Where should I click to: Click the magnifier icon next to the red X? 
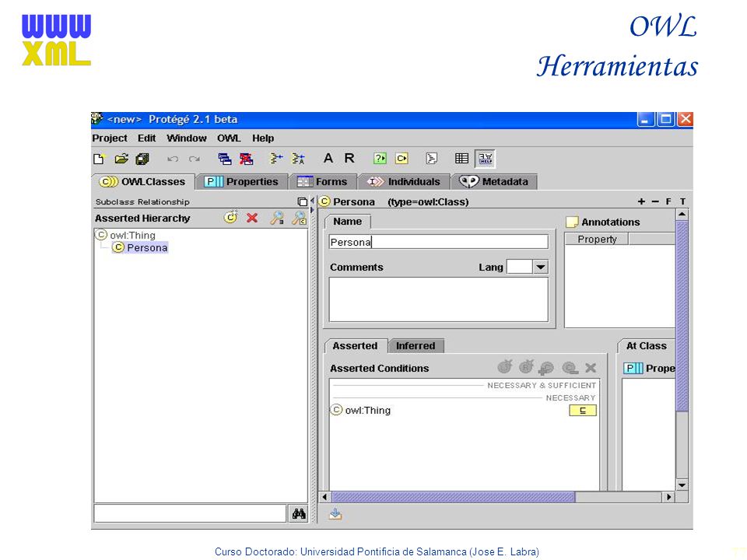tap(277, 218)
